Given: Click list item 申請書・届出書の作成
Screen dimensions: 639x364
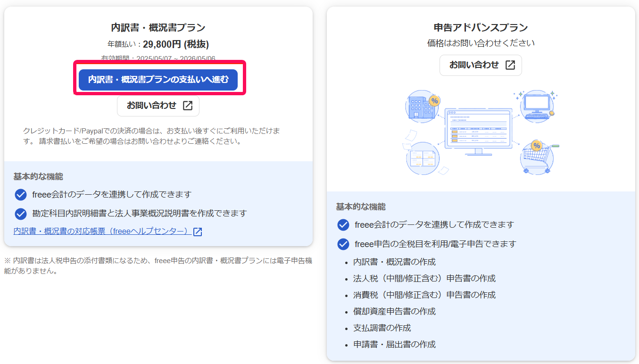Looking at the screenshot, I should click(x=394, y=344).
